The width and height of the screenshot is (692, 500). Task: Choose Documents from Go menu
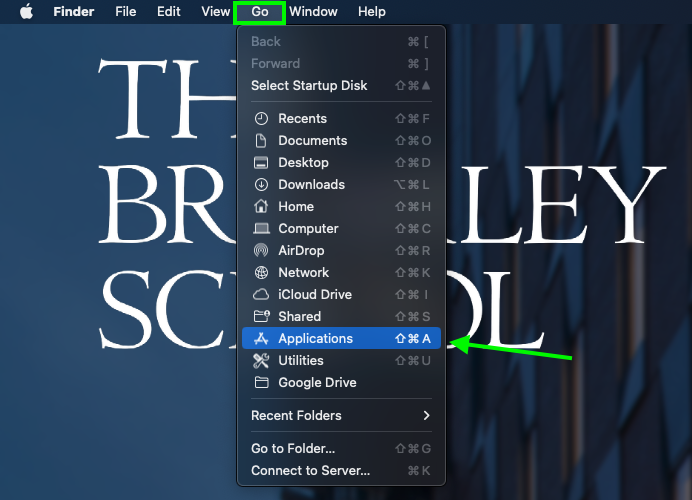click(341, 140)
